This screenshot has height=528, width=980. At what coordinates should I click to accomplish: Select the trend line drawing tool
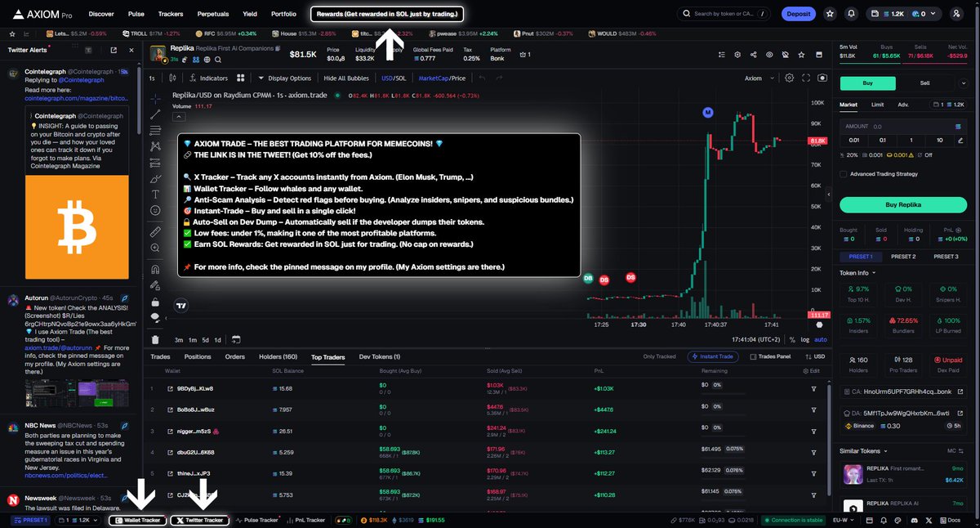point(155,114)
